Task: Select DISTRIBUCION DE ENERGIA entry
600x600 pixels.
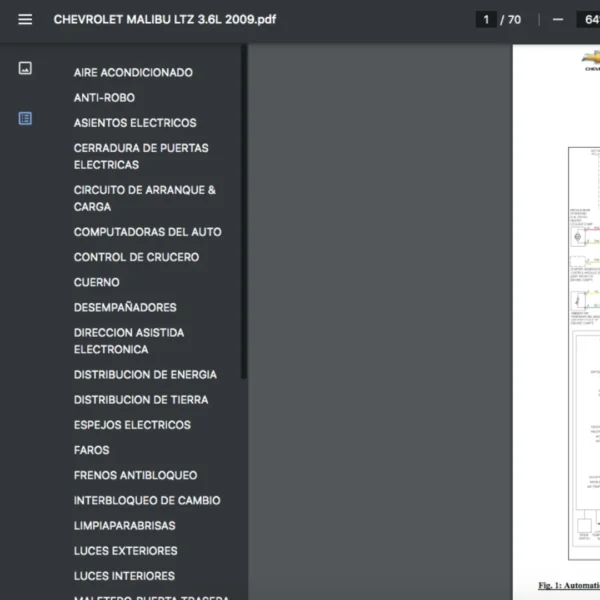Action: coord(145,375)
